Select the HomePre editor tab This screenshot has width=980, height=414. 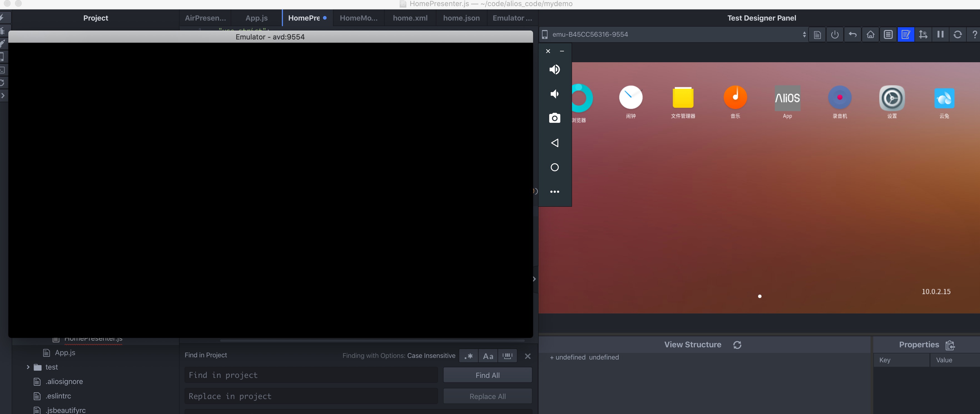(307, 18)
